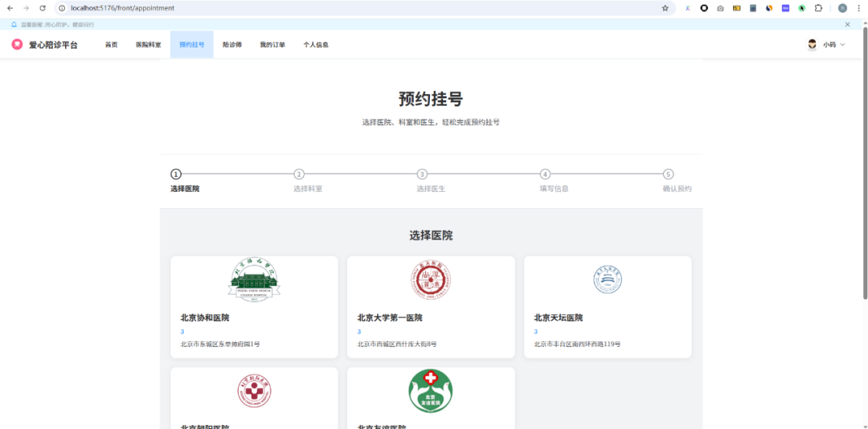Select the 北京天坛医院 logo image
Image resolution: width=868 pixels, height=429 pixels.
pos(608,280)
